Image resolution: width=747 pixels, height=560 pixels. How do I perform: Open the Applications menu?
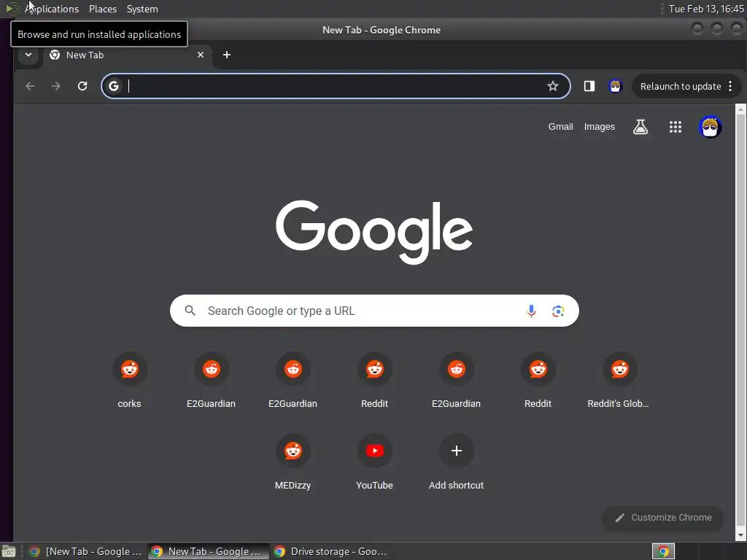52,9
